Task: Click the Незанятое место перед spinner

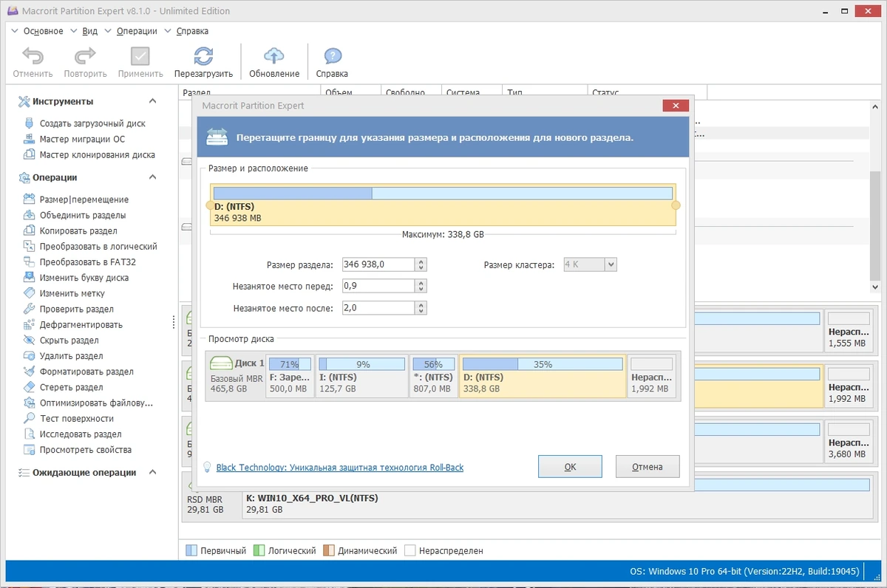Action: point(421,286)
